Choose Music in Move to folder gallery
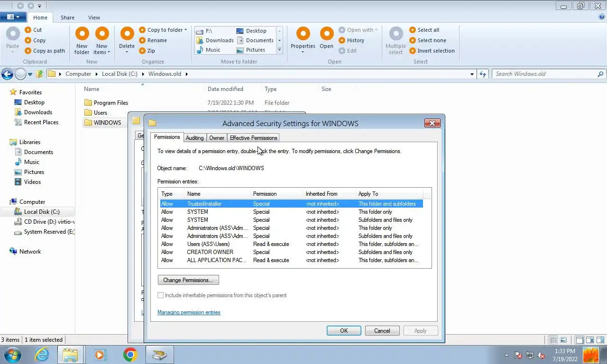This screenshot has height=364, width=607. coord(208,50)
